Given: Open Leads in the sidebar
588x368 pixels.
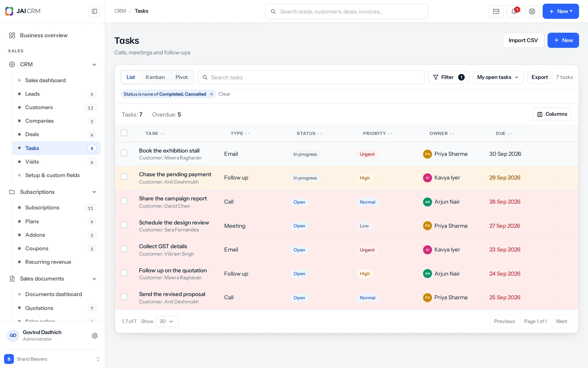Looking at the screenshot, I should click(x=56, y=94).
